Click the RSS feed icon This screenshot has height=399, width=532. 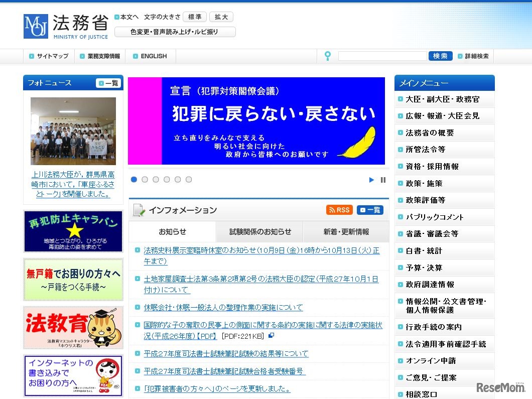339,210
